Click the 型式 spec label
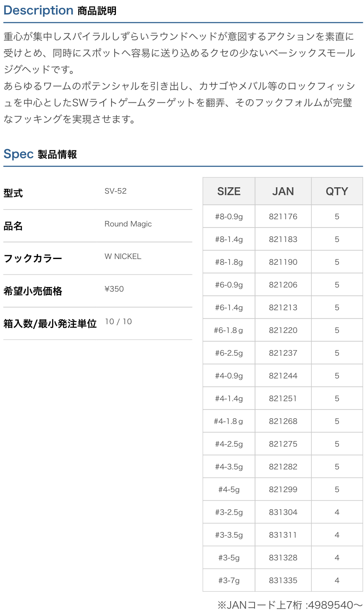The width and height of the screenshot is (364, 613). 13,193
